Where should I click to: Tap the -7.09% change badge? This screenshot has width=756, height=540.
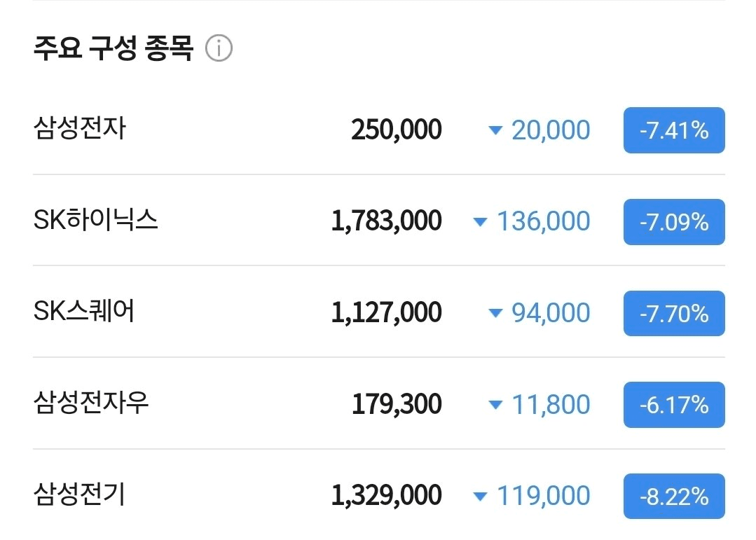[674, 222]
